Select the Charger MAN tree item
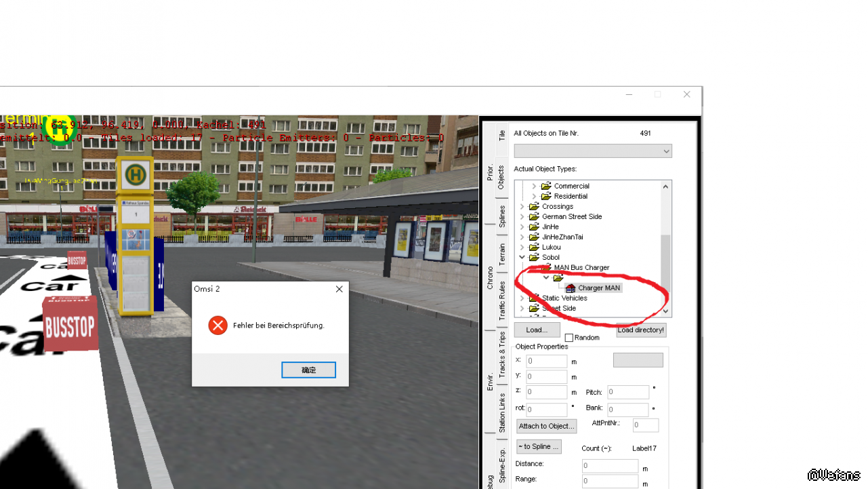 point(599,288)
